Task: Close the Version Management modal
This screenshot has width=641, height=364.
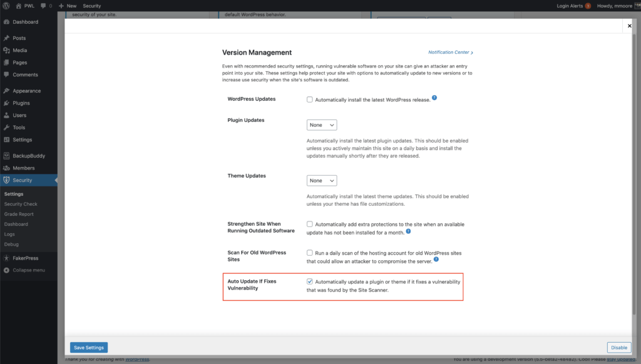Action: pos(630,26)
